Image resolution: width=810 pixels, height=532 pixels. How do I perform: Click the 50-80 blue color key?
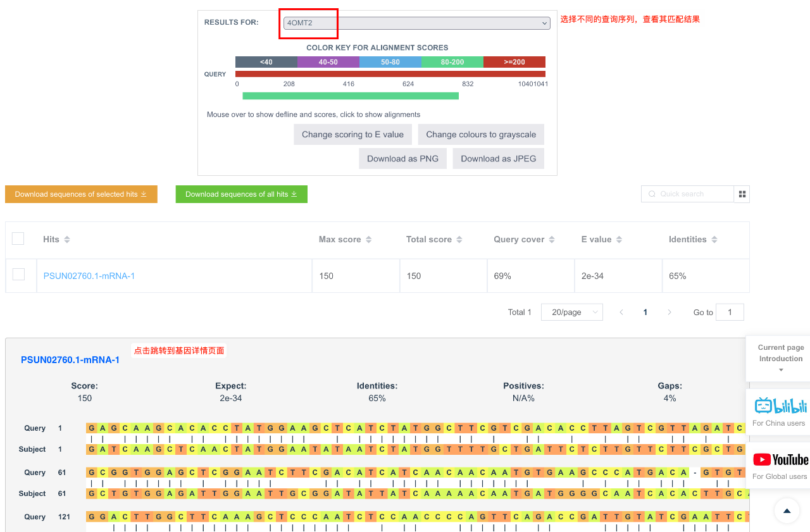390,62
